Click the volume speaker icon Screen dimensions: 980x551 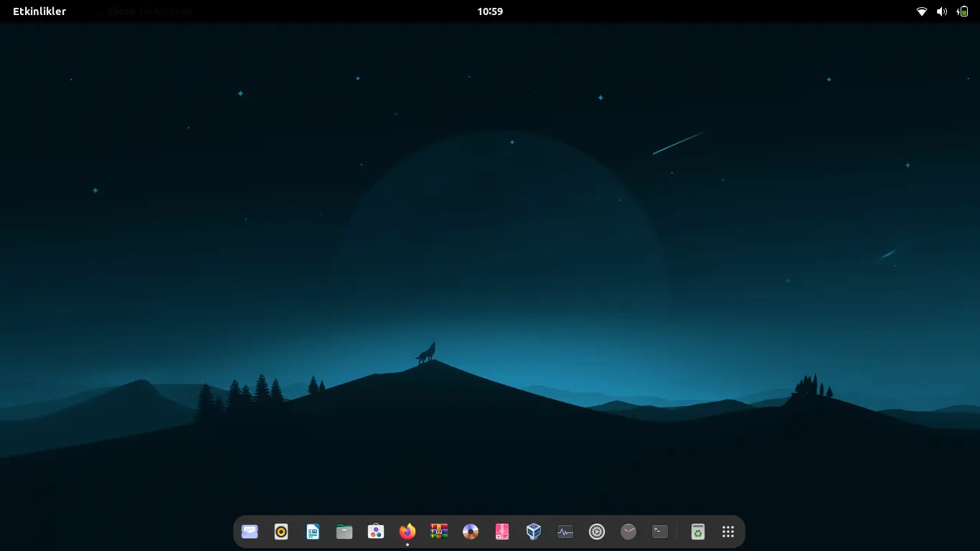click(x=942, y=11)
